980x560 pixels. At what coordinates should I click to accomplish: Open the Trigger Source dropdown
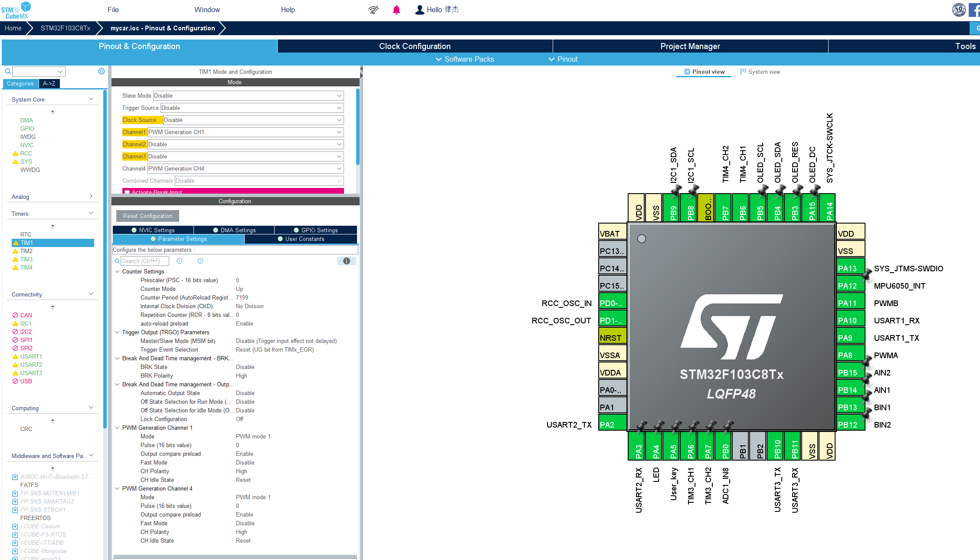[252, 108]
